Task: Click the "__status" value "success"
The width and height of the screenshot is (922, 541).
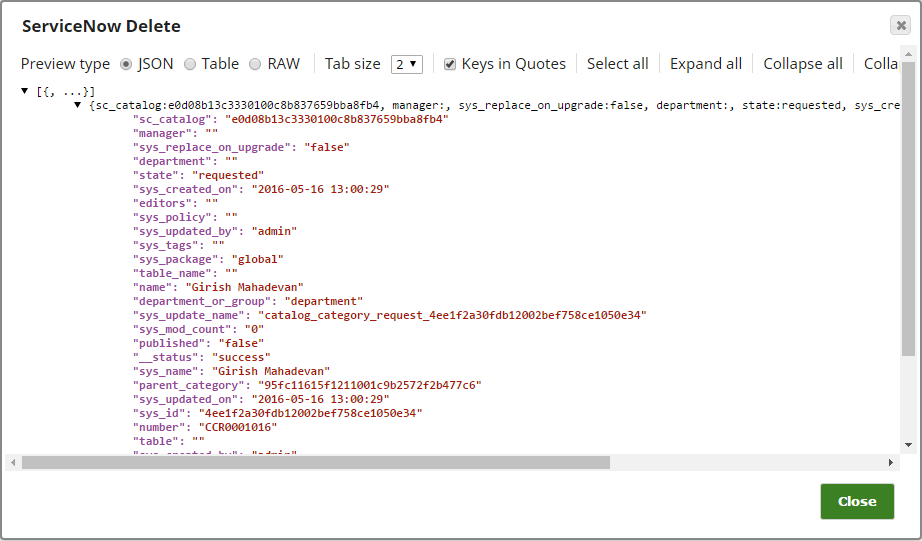Action: 241,358
